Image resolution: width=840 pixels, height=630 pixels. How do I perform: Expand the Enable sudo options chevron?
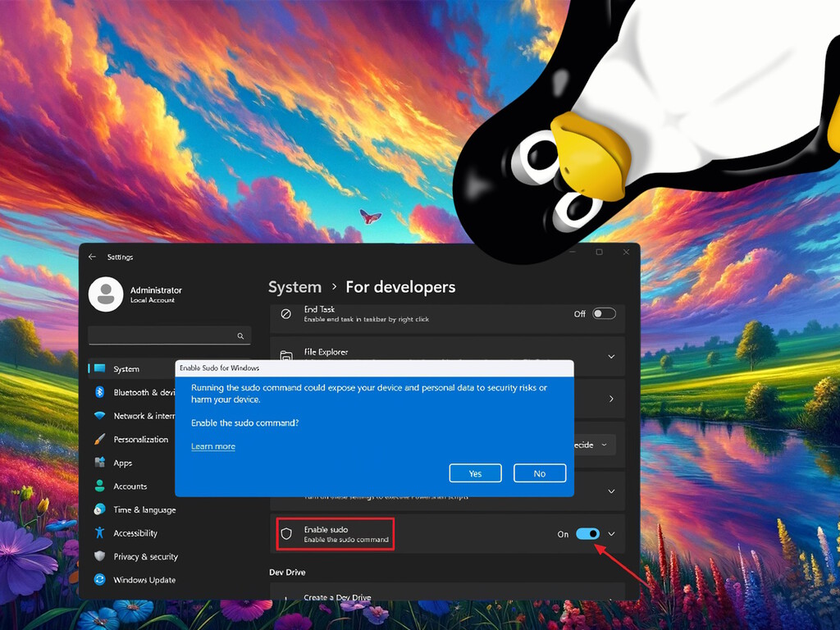[x=611, y=534]
